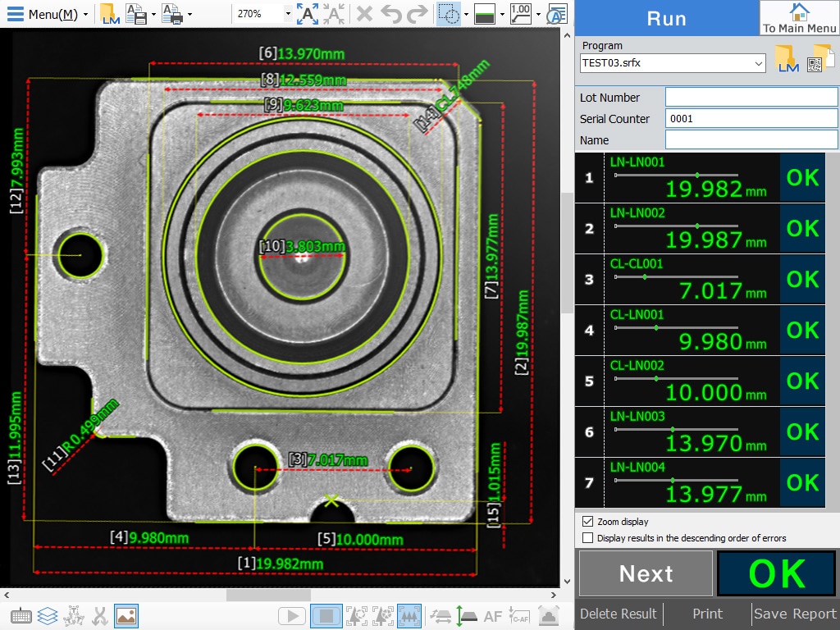
Task: Toggle the region selection tool in toolbar
Action: [448, 14]
